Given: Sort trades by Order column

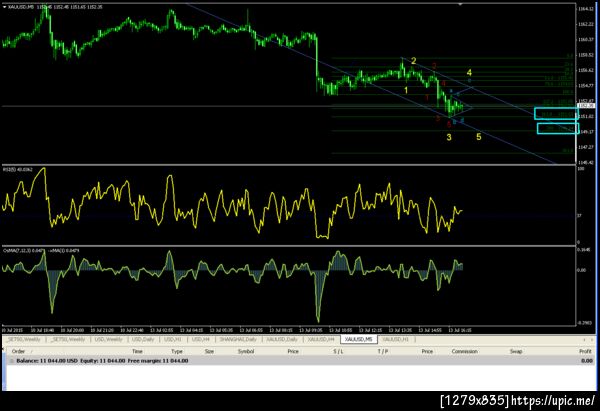Looking at the screenshot, I should (18, 351).
